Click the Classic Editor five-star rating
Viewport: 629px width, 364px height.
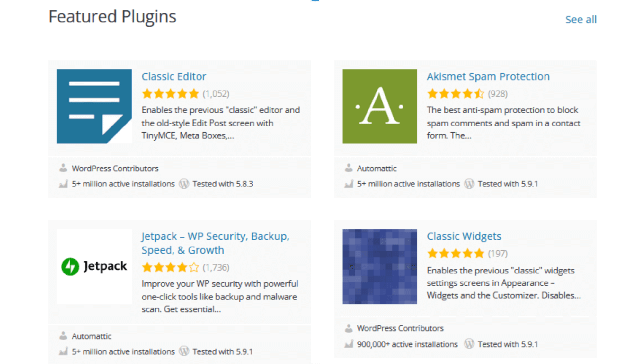171,94
